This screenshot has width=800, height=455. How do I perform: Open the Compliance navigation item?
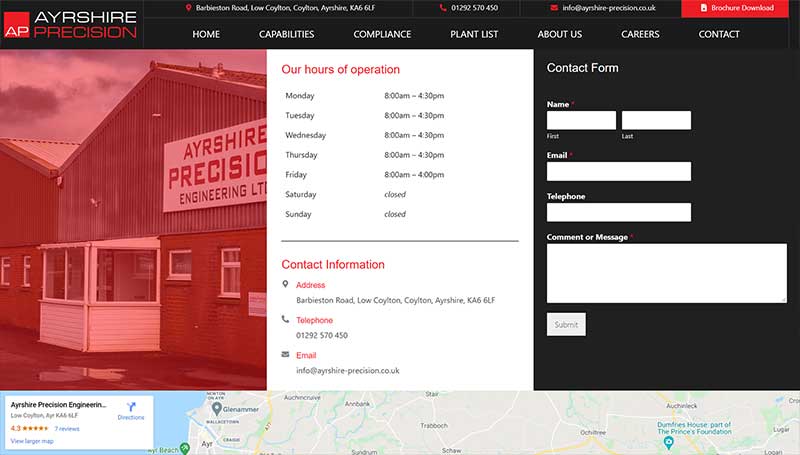click(382, 34)
